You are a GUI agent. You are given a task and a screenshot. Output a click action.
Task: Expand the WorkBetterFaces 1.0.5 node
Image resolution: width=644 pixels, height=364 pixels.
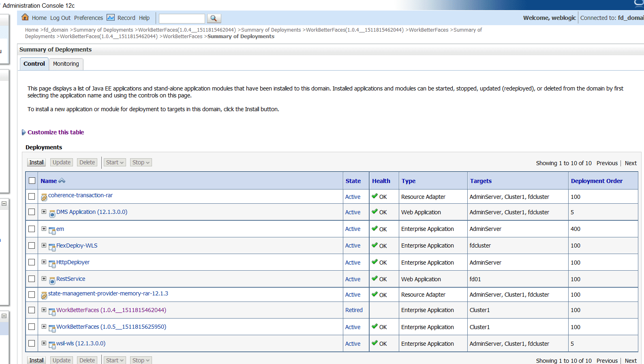tap(44, 326)
